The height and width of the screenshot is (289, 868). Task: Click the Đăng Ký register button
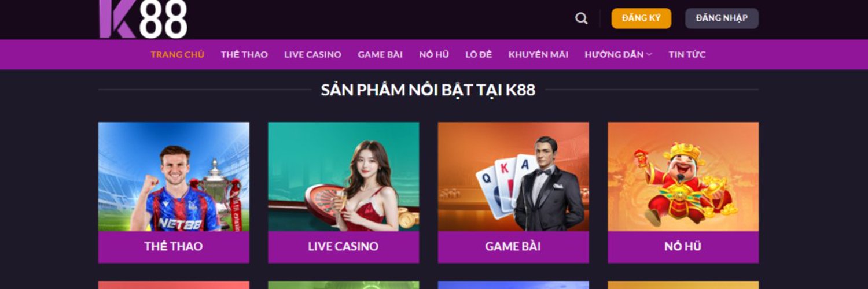(641, 18)
